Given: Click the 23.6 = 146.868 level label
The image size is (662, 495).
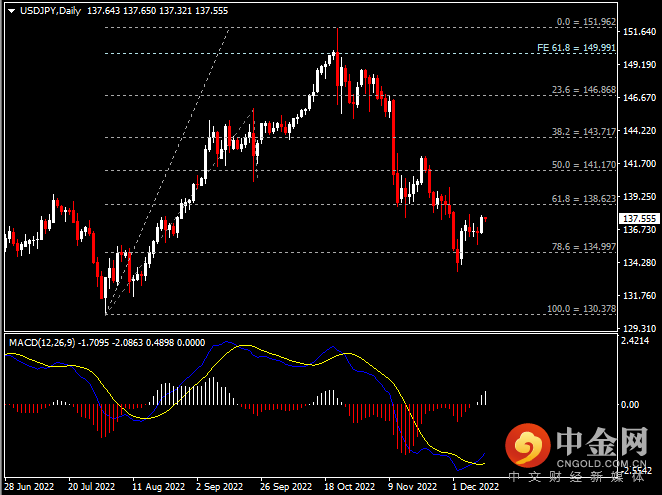Looking at the screenshot, I should (x=584, y=90).
